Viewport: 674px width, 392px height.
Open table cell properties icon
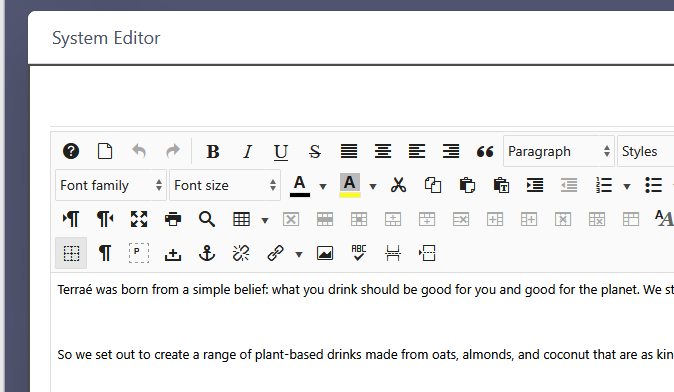point(359,219)
